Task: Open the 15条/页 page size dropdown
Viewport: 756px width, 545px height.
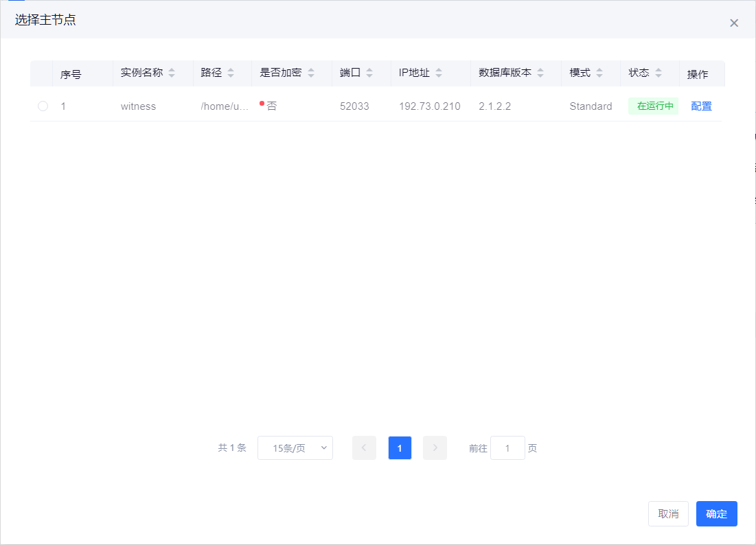Action: tap(295, 448)
